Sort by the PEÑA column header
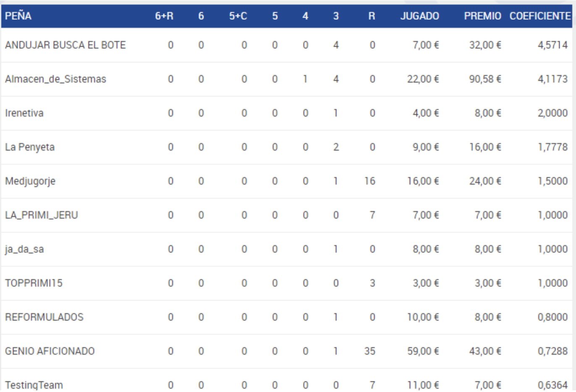This screenshot has height=392, width=576. point(18,16)
